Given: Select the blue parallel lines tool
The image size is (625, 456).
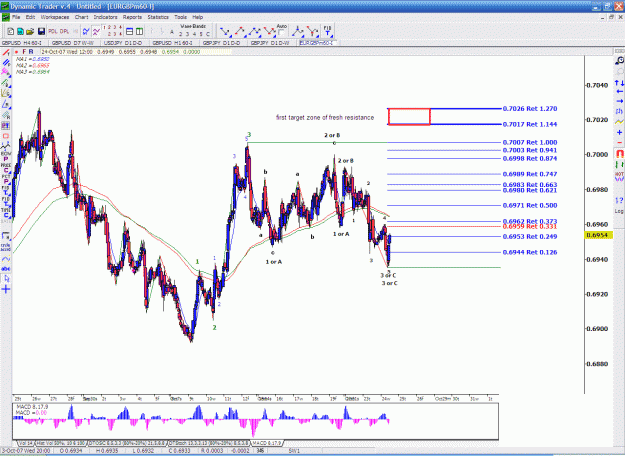Looking at the screenshot, I should [x=6, y=62].
